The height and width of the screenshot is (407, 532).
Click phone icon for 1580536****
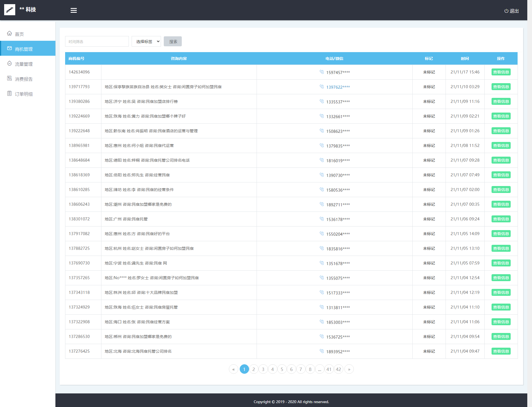[x=322, y=189]
